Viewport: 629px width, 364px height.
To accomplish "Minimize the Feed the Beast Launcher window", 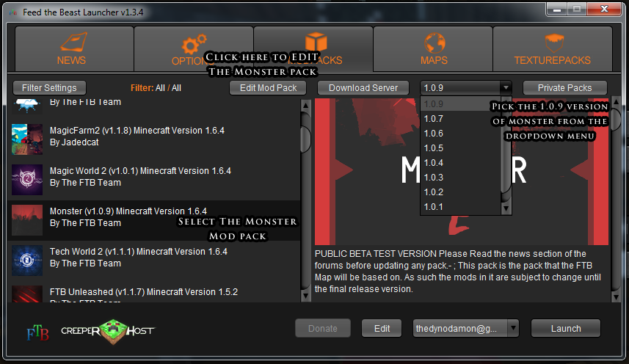I will [557, 10].
